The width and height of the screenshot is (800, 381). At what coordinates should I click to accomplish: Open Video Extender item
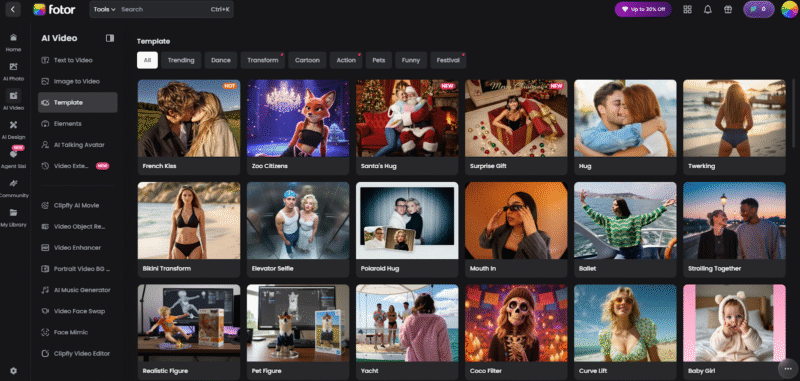pyautogui.click(x=78, y=166)
